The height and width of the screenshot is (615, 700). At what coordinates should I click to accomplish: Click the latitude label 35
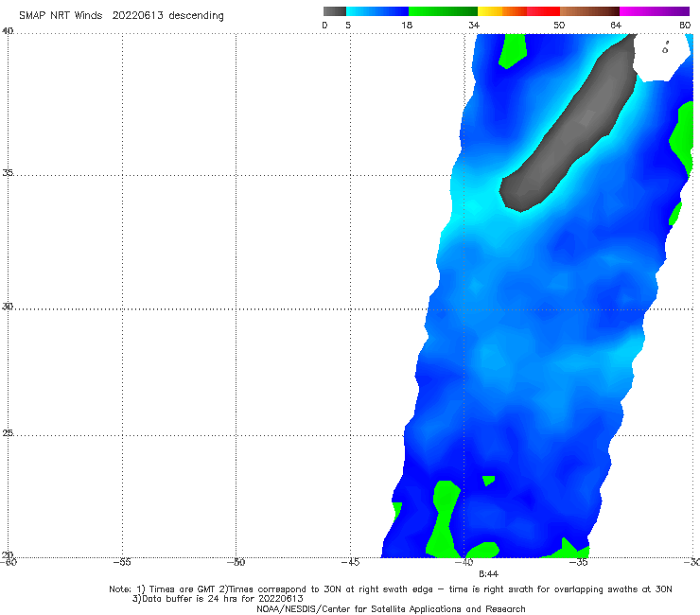(x=8, y=172)
